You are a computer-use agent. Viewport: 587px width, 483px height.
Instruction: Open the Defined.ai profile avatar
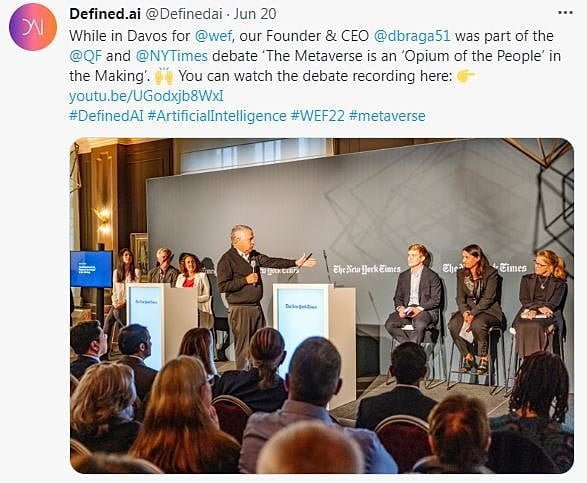click(x=33, y=27)
